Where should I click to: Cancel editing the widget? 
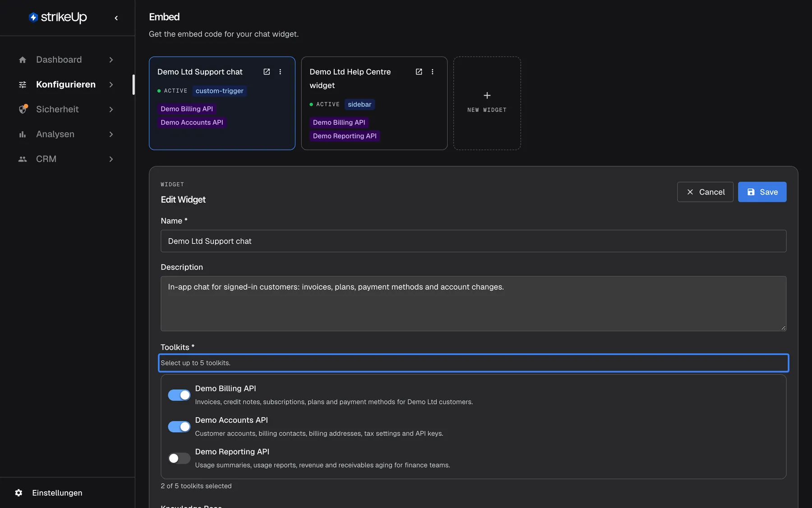tap(705, 192)
